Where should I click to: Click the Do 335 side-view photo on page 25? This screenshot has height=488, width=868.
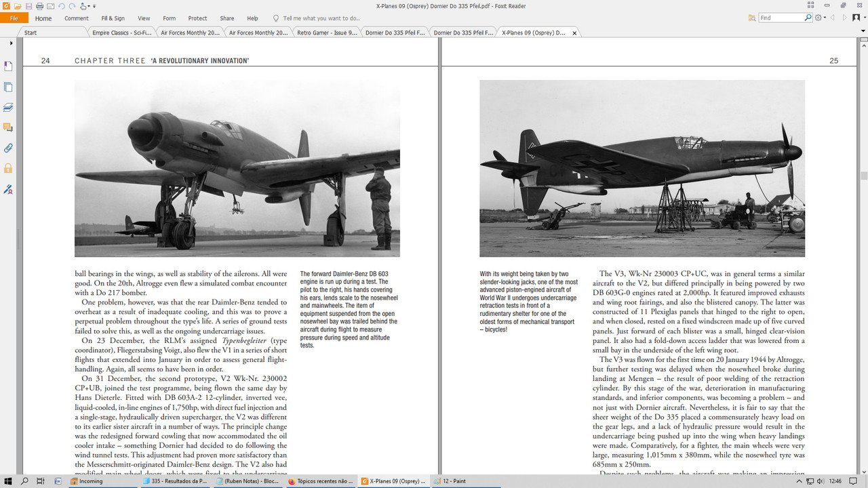coord(642,169)
